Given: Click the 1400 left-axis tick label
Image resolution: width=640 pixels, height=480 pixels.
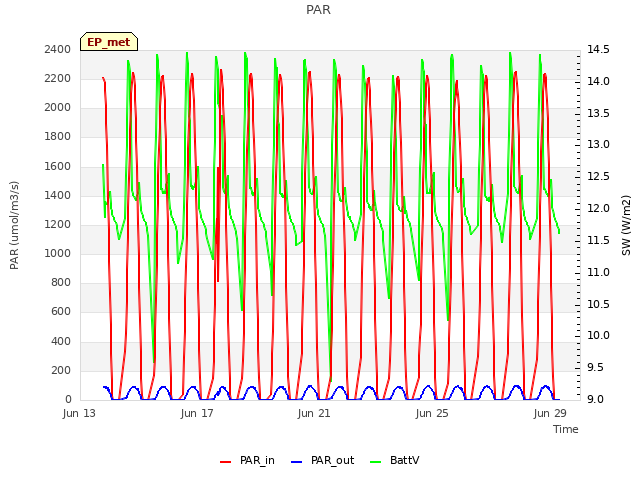Looking at the screenshot, I should click(x=58, y=196).
